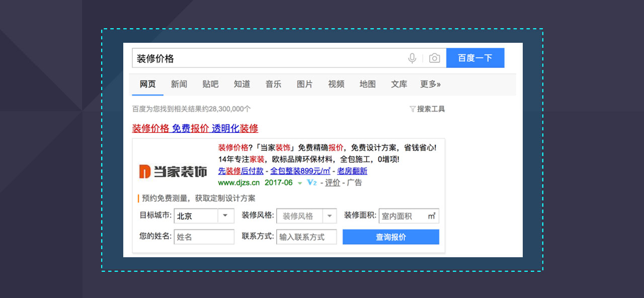Visit the www.djzs.cn URL
The width and height of the screenshot is (644, 298).
[x=239, y=183]
